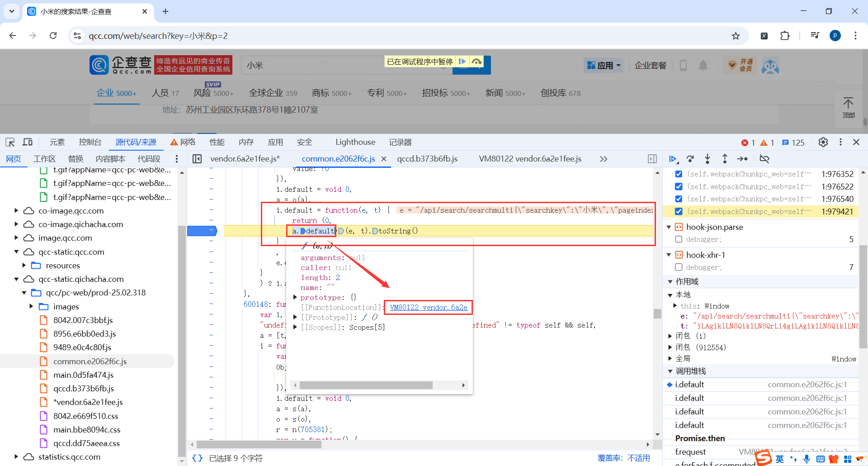
Task: Open vendor.6a2e1fee.js* source tab
Action: click(245, 159)
